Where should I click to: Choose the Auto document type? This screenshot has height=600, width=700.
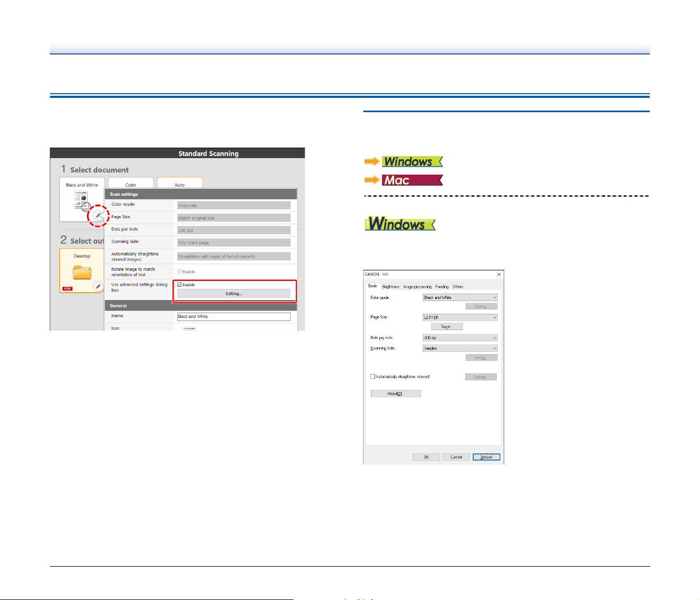click(179, 184)
